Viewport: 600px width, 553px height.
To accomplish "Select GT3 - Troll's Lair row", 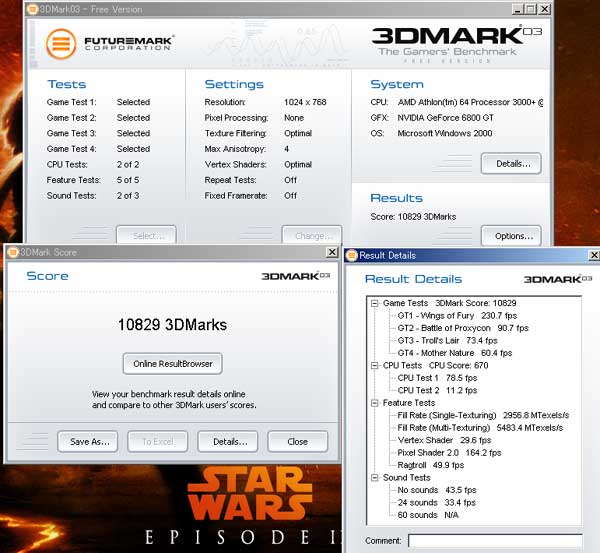I will (447, 341).
